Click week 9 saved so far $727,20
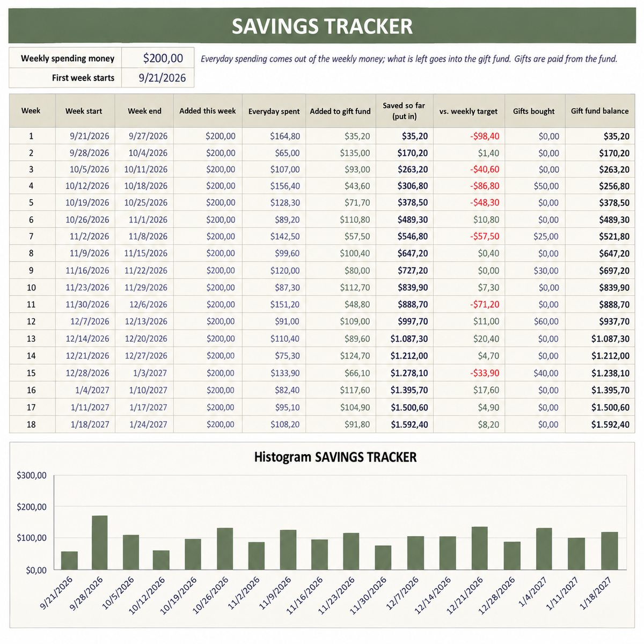644x644 pixels. pos(405,270)
